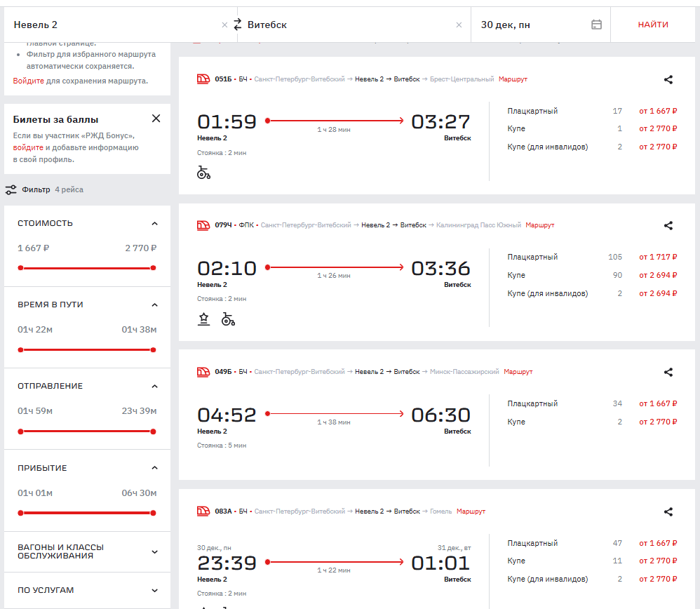Screen dimensions: 700x609
Task: Click the Отправление slider left handle
Action: point(20,431)
